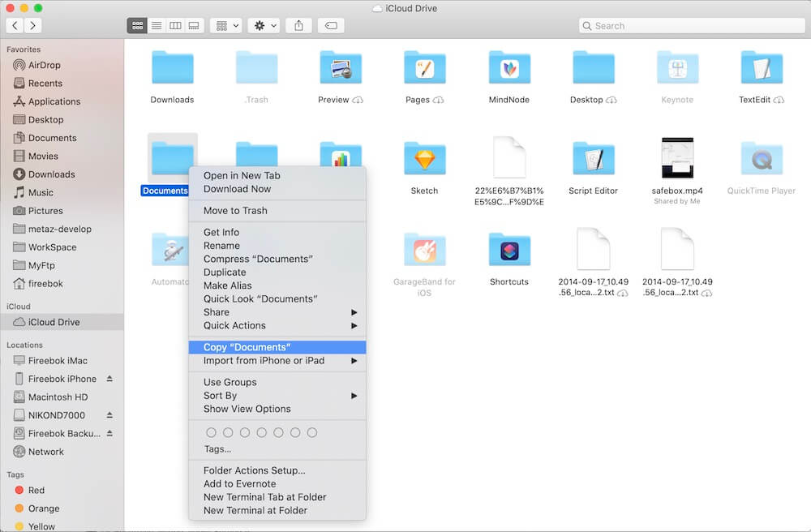This screenshot has width=811, height=532.
Task: Select the first tag circle in context menu
Action: point(211,433)
